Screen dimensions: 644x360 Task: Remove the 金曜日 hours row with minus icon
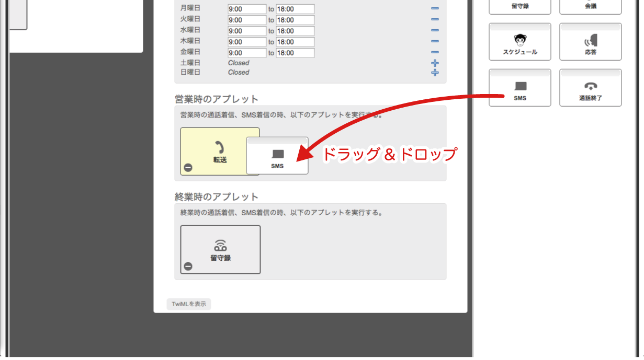tap(435, 53)
